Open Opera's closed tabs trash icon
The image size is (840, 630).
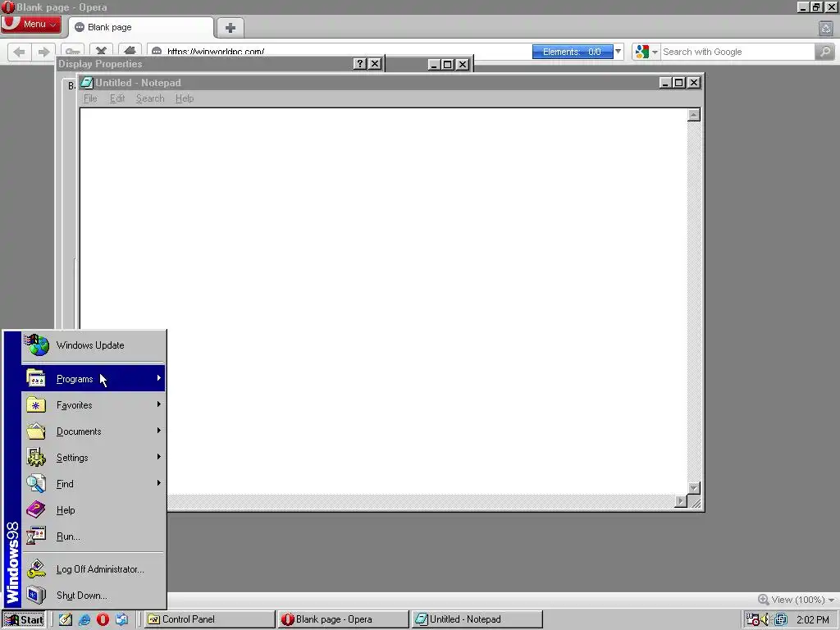(825, 29)
